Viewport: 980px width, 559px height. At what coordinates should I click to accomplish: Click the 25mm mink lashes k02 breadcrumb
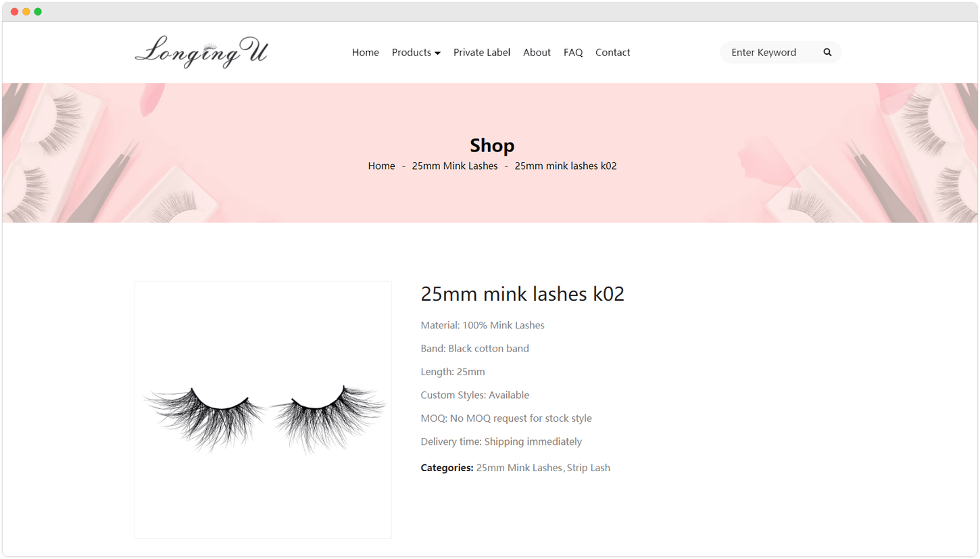coord(566,166)
